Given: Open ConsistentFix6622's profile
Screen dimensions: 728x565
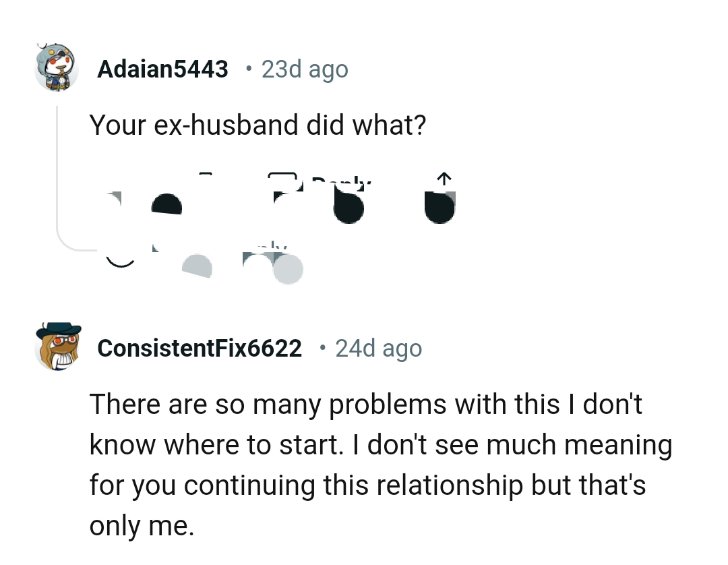Looking at the screenshot, I should tap(200, 348).
